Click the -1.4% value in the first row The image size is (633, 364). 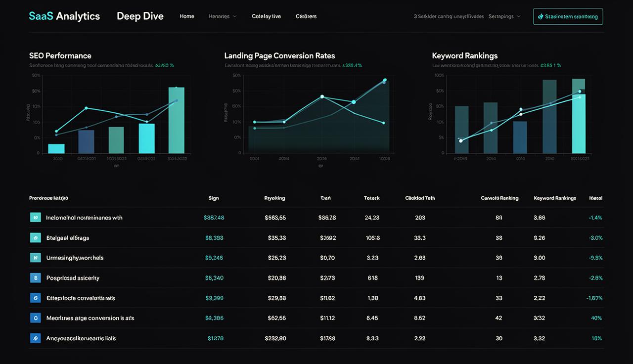pyautogui.click(x=595, y=218)
